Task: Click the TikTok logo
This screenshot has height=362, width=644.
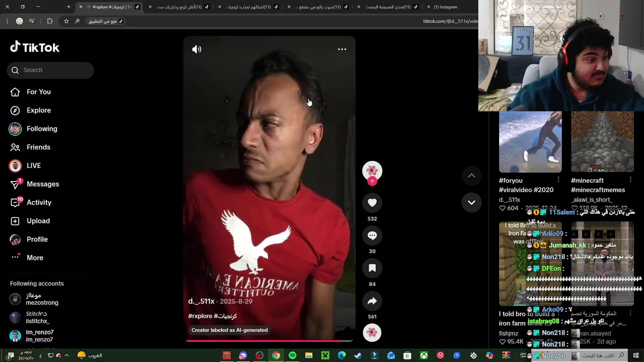Action: [35, 47]
